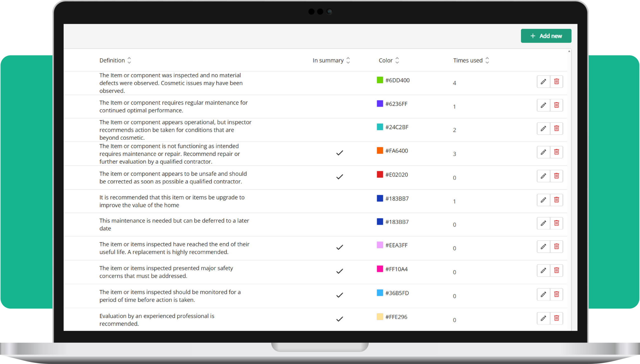This screenshot has width=640, height=364.
Task: Toggle In summary check for #FFE296 row
Action: pyautogui.click(x=339, y=319)
